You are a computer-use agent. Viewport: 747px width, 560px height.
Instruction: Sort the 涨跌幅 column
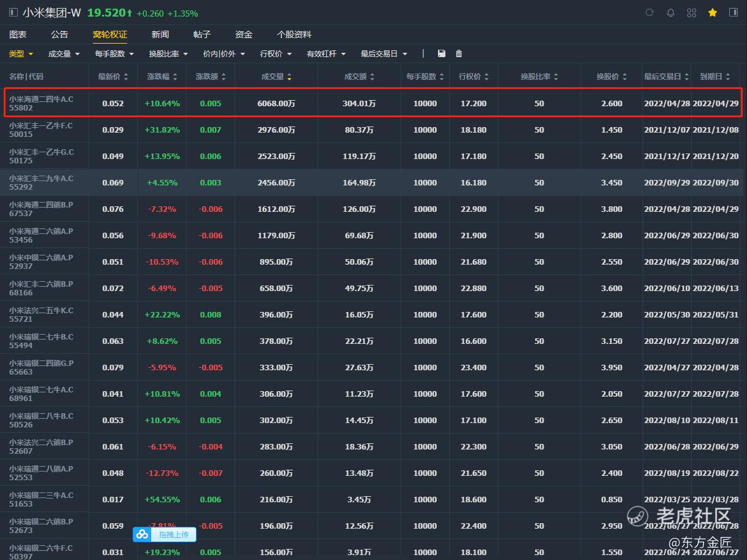pos(175,77)
